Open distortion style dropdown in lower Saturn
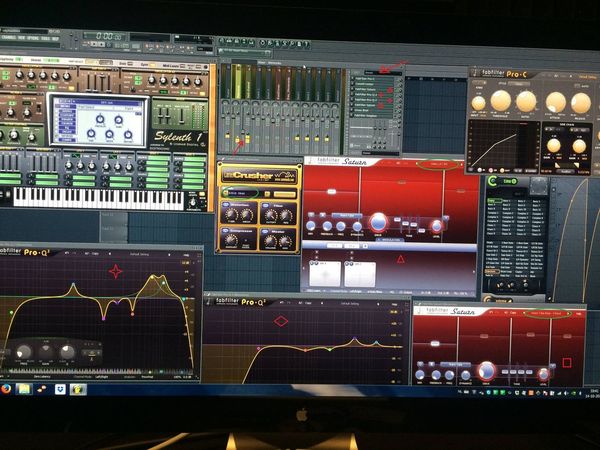Image resolution: width=600 pixels, height=450 pixels. point(455,365)
